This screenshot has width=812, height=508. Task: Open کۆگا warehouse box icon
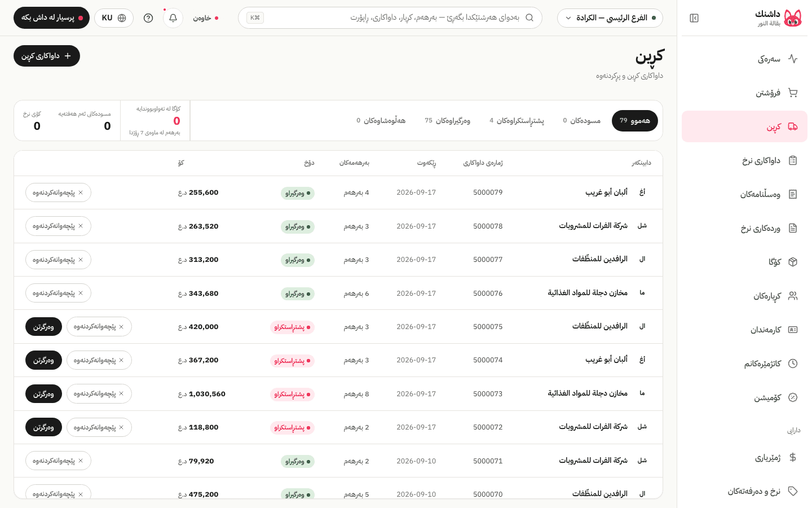point(793,262)
